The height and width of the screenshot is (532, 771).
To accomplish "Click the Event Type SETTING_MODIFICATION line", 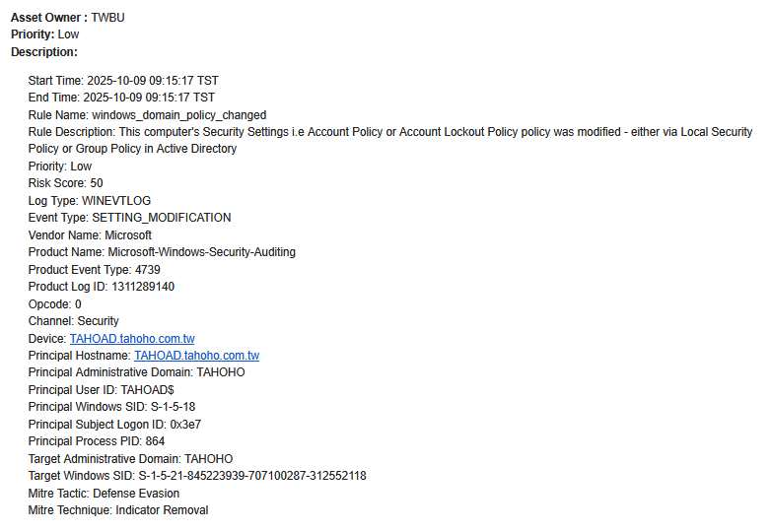I will tap(129, 218).
